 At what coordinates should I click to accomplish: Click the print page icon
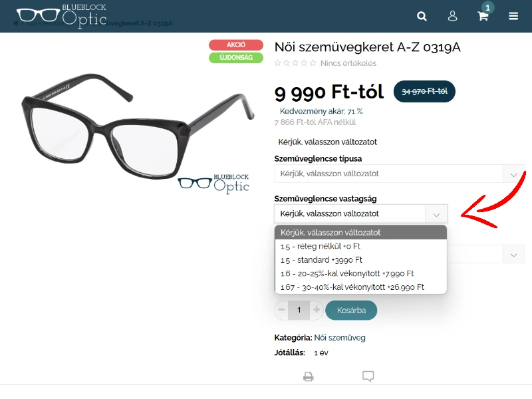(308, 376)
